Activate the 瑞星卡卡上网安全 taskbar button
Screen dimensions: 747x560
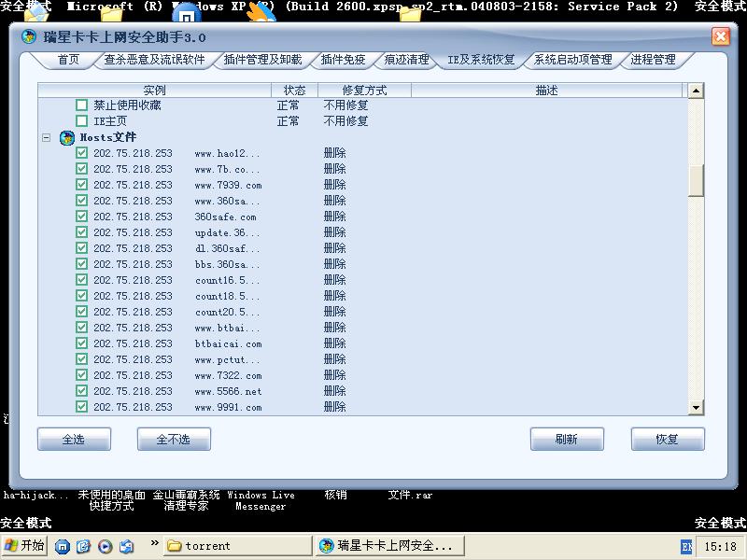coord(389,546)
